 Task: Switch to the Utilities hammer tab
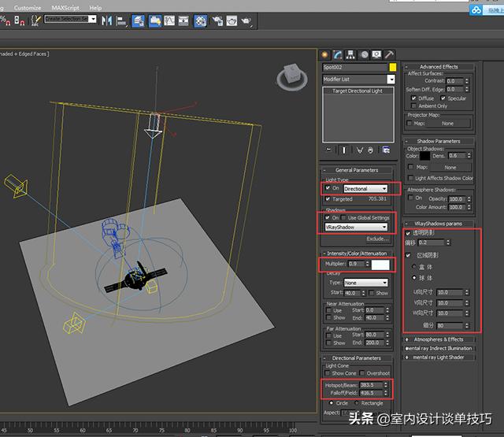389,55
